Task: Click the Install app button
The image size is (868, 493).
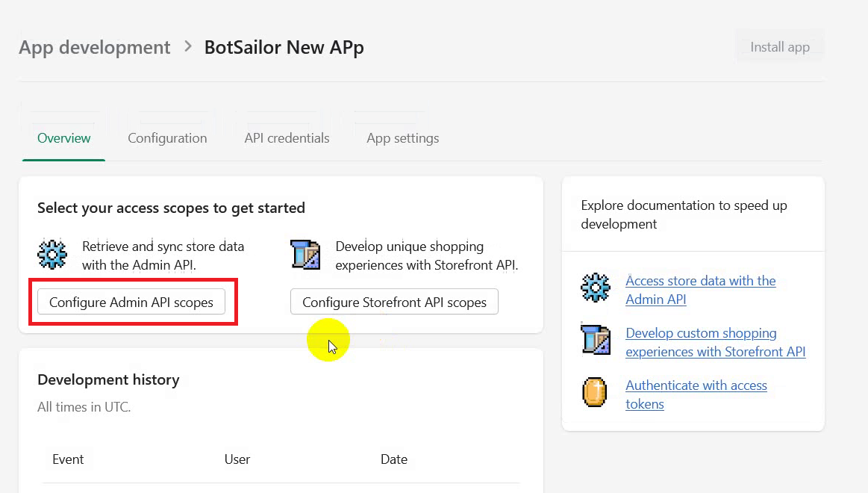Action: [x=779, y=47]
